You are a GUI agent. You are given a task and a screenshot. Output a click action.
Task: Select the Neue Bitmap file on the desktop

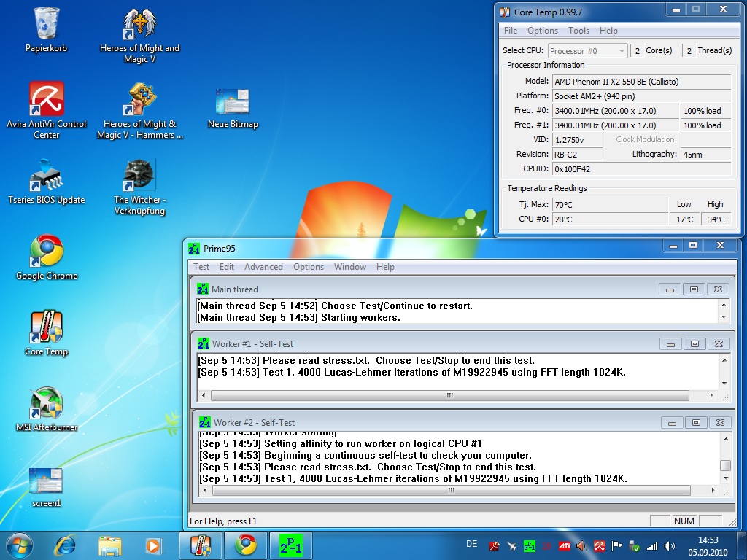point(233,109)
